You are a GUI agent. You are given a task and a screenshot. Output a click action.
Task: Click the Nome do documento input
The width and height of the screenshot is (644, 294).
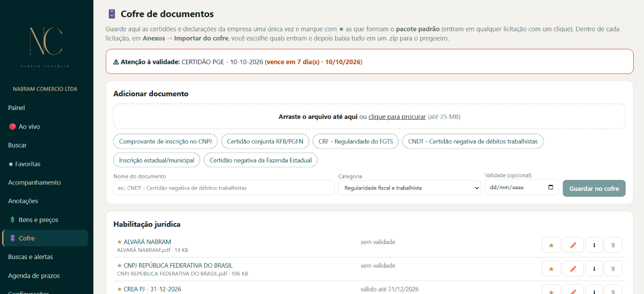click(224, 188)
